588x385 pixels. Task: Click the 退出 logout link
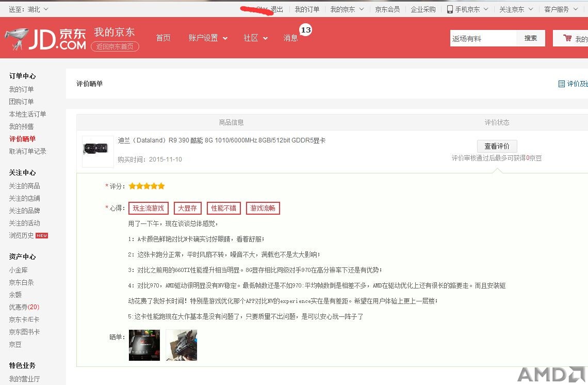(x=277, y=9)
